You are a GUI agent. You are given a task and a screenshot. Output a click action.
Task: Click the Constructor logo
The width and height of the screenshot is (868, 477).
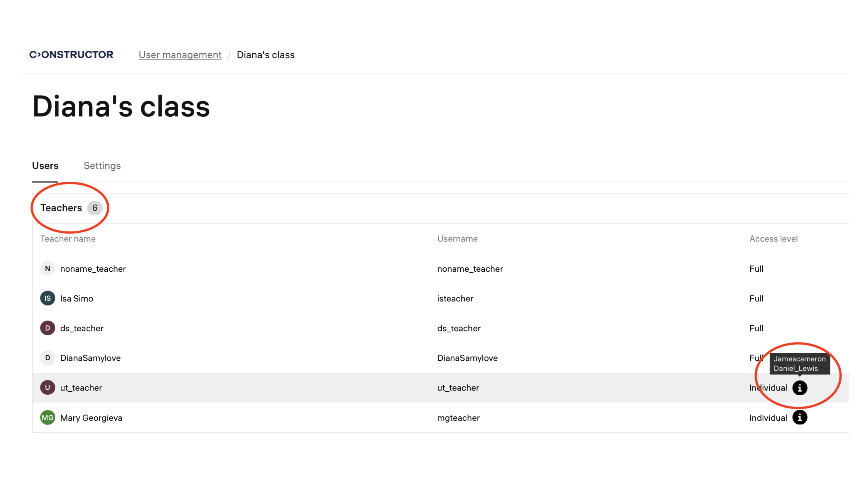point(71,55)
